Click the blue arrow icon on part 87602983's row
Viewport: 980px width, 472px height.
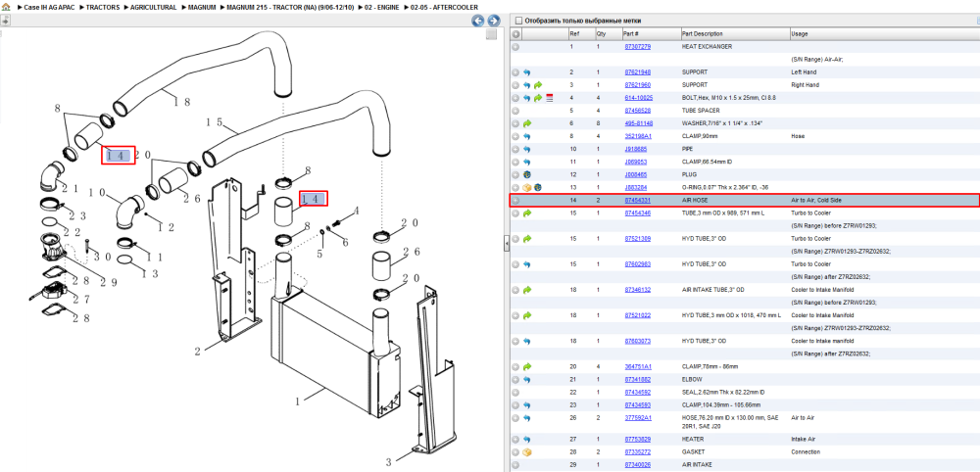527,264
